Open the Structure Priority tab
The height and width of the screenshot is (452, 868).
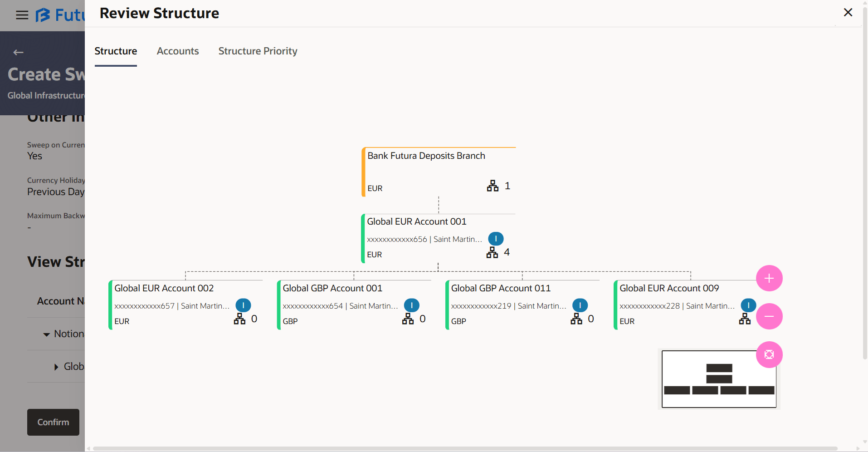[x=258, y=51]
